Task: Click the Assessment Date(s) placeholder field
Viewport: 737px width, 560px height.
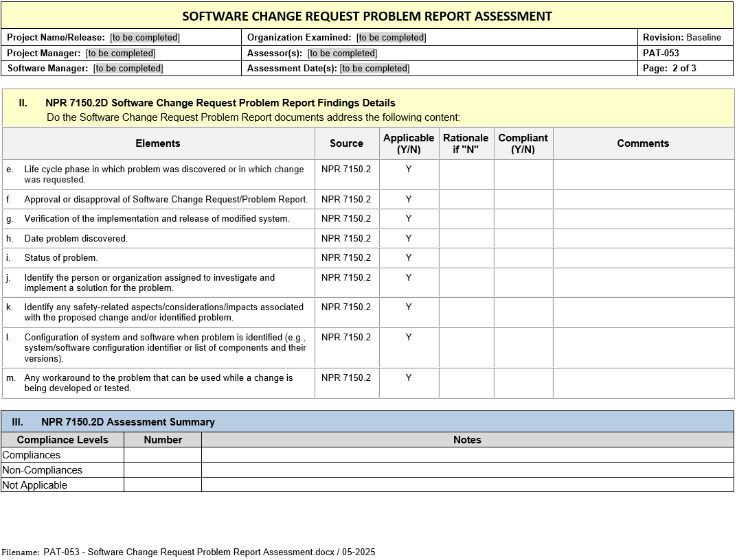Action: click(x=374, y=68)
